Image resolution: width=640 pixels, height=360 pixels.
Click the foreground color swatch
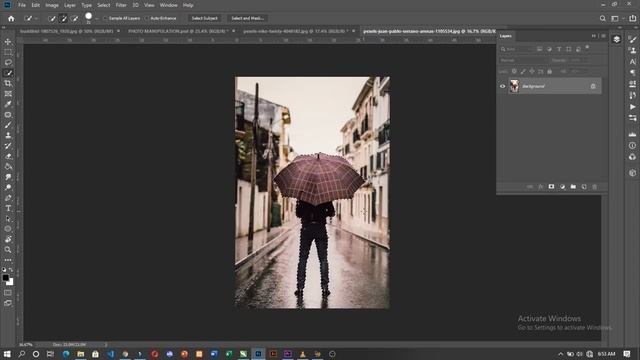5,278
